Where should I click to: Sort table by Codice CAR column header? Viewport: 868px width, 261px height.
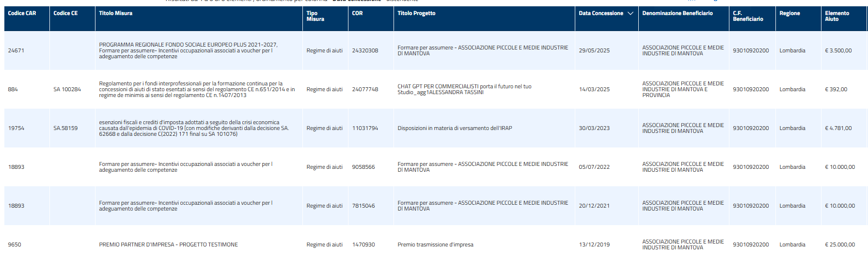22,14
